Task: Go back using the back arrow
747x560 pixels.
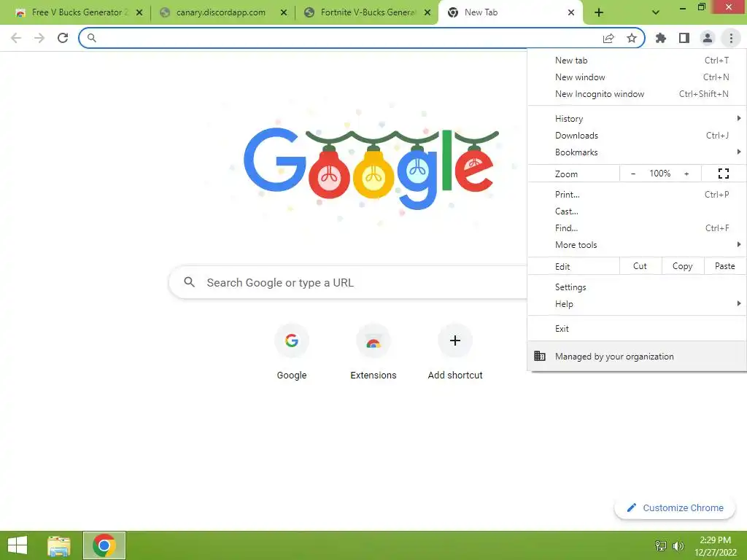Action: 16,38
